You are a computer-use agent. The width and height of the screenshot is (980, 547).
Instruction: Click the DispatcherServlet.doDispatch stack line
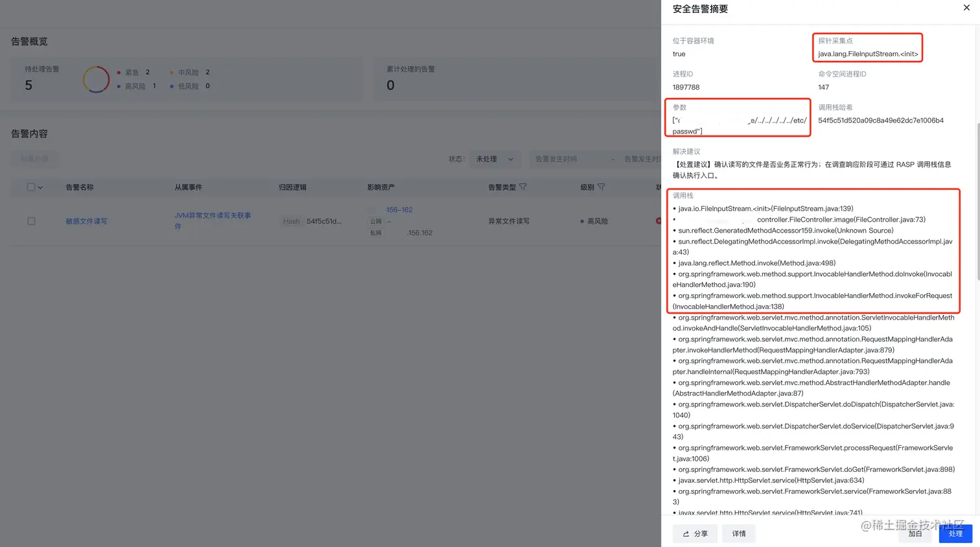tap(813, 410)
